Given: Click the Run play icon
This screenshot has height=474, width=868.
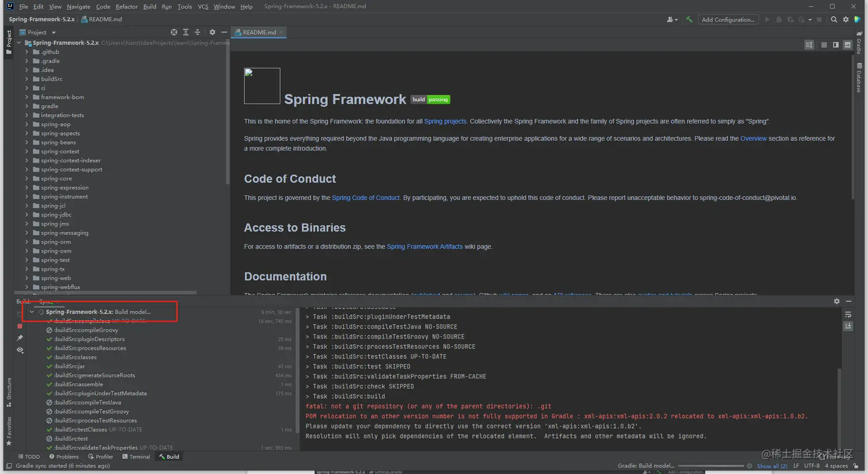Looking at the screenshot, I should point(767,20).
